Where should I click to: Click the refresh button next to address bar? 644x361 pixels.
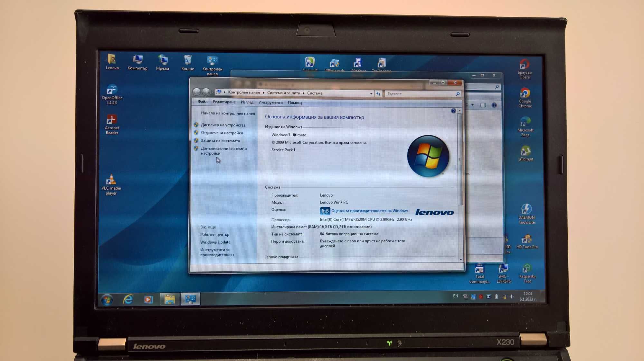(x=378, y=93)
